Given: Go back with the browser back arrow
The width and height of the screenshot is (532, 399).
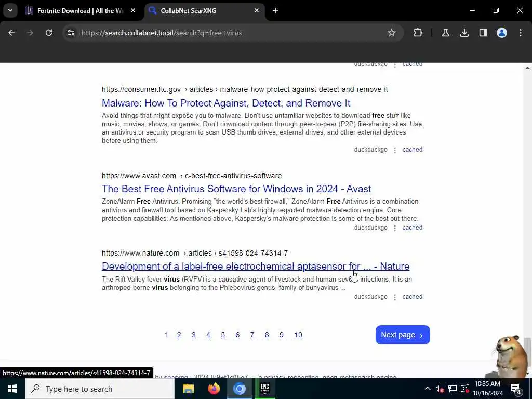Looking at the screenshot, I should (11, 33).
